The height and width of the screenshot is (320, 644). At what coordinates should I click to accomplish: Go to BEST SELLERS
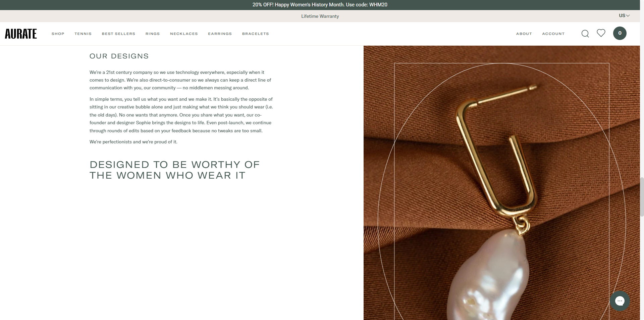[x=118, y=34]
